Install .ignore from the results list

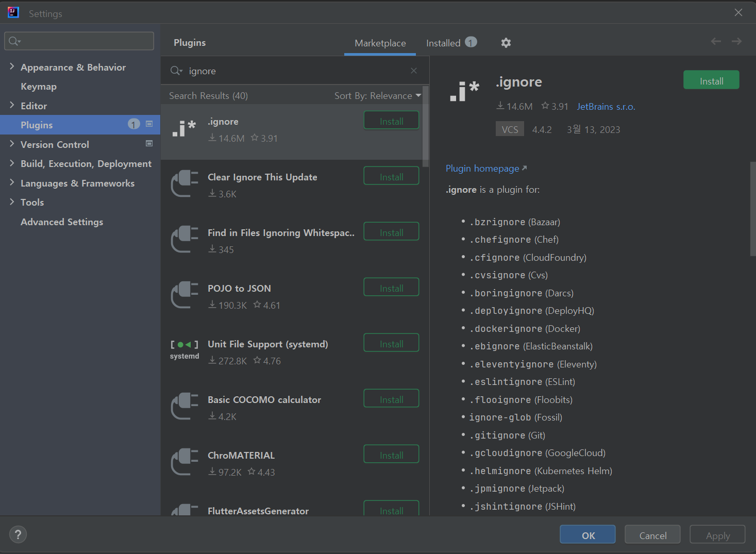[x=392, y=121]
